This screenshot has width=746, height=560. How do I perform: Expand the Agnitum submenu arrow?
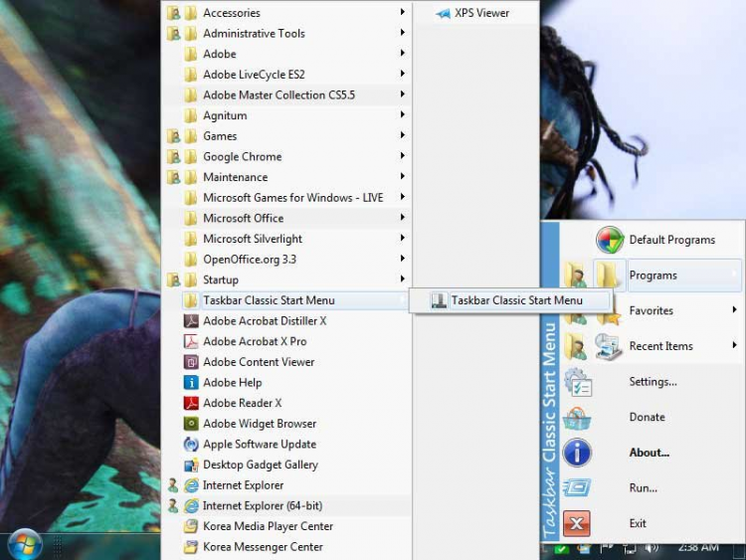403,114
